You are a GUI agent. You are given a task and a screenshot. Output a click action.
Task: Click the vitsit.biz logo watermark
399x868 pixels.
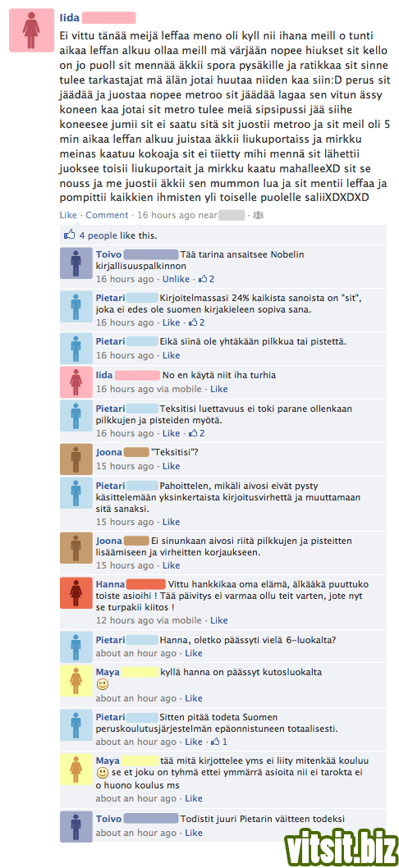pos(340,845)
